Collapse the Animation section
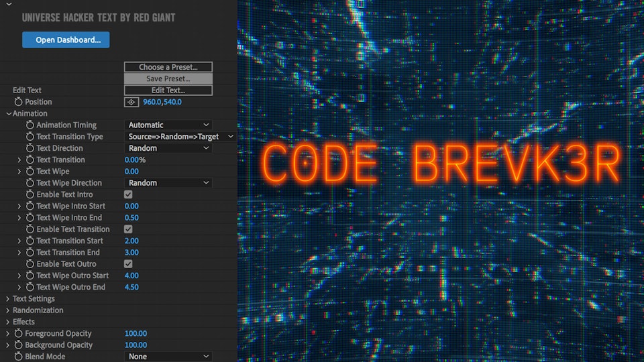This screenshot has width=644, height=362. coord(7,114)
